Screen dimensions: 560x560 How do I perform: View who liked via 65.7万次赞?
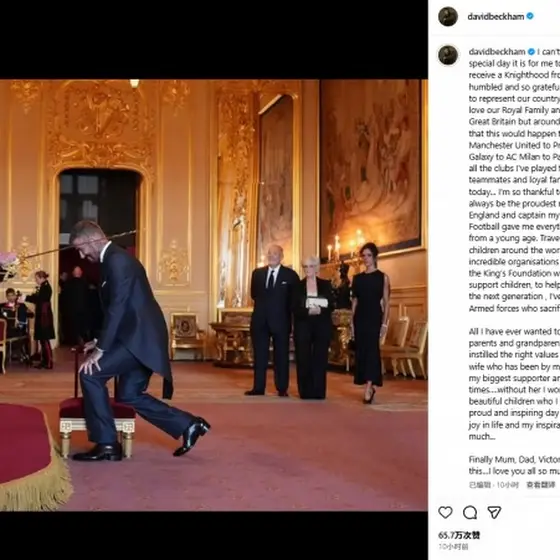pos(459,535)
